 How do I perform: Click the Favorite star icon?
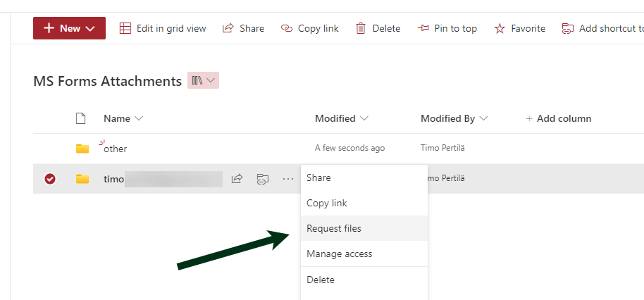click(500, 28)
